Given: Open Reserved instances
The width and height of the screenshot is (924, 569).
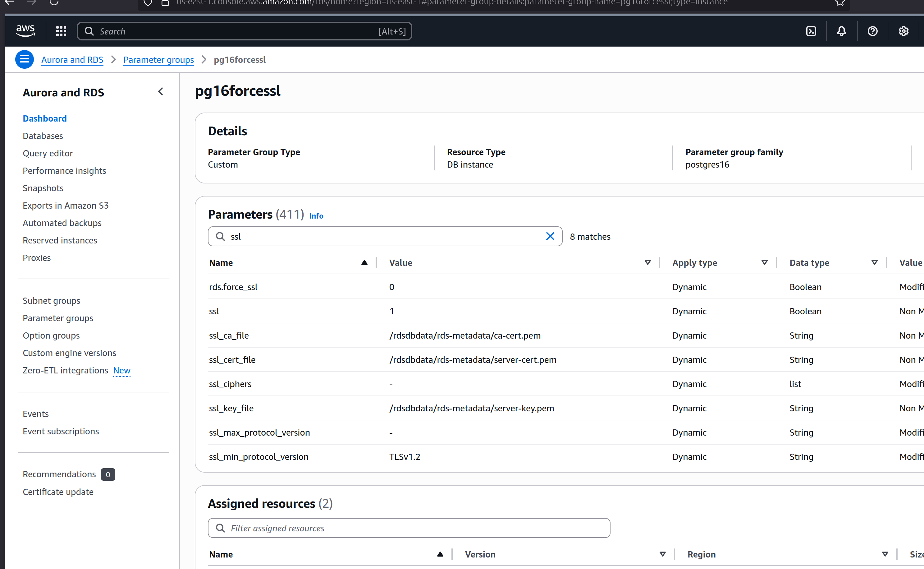Looking at the screenshot, I should 60,240.
